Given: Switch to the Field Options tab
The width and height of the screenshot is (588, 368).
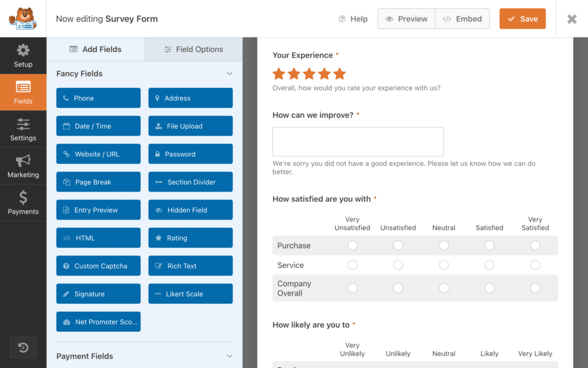Looking at the screenshot, I should [x=193, y=49].
